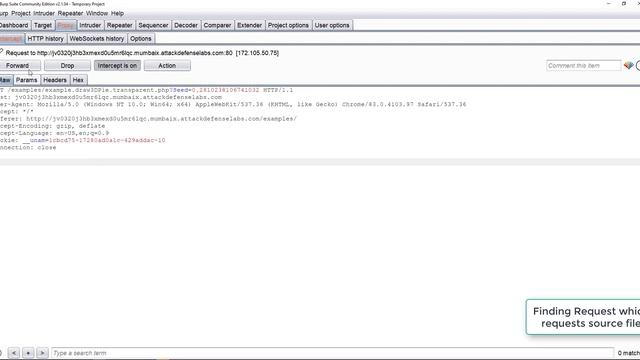Open the Intruder menu in menu bar
Screen dimensions: 640x360
click(44, 13)
